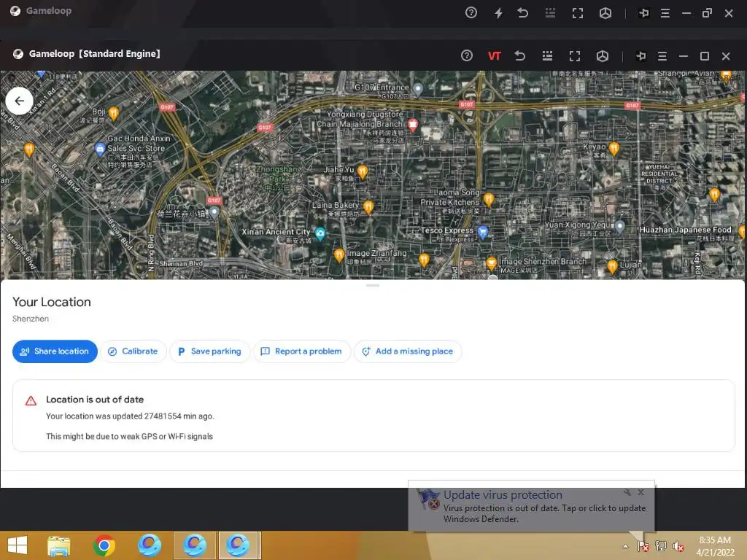This screenshot has height=560, width=747.
Task: Select G107 Entrance location pin
Action: tap(418, 88)
